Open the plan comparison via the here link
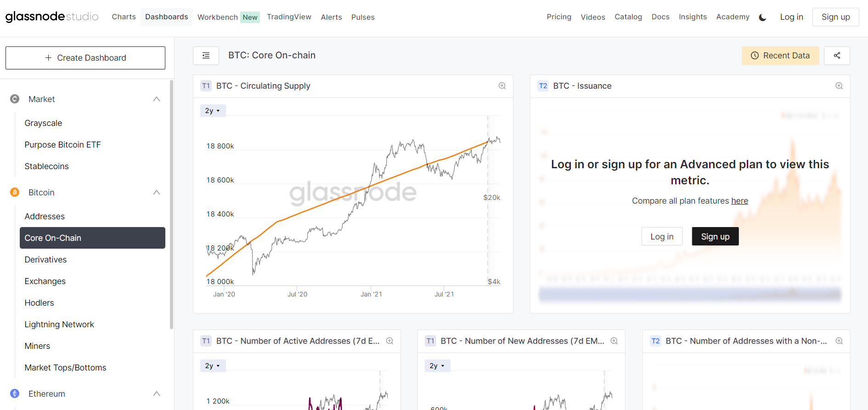The width and height of the screenshot is (868, 410). pos(739,201)
